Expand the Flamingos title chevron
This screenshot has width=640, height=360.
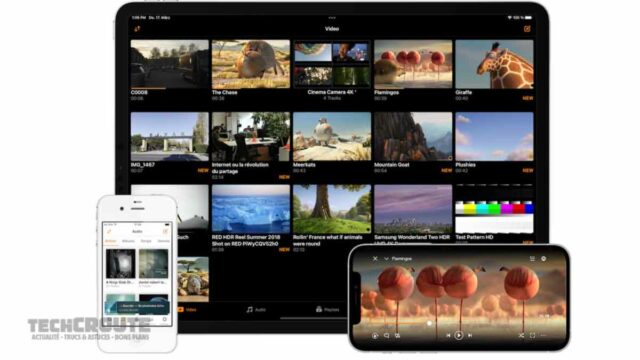point(386,259)
